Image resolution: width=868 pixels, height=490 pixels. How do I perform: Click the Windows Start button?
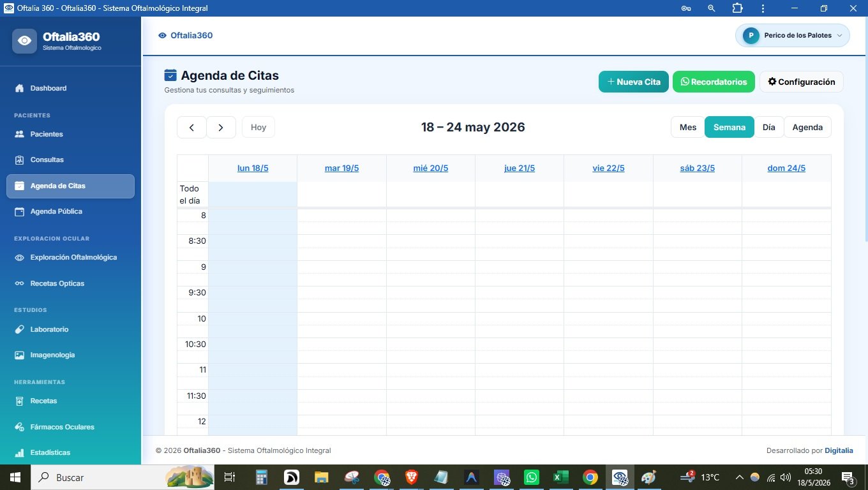click(x=15, y=477)
